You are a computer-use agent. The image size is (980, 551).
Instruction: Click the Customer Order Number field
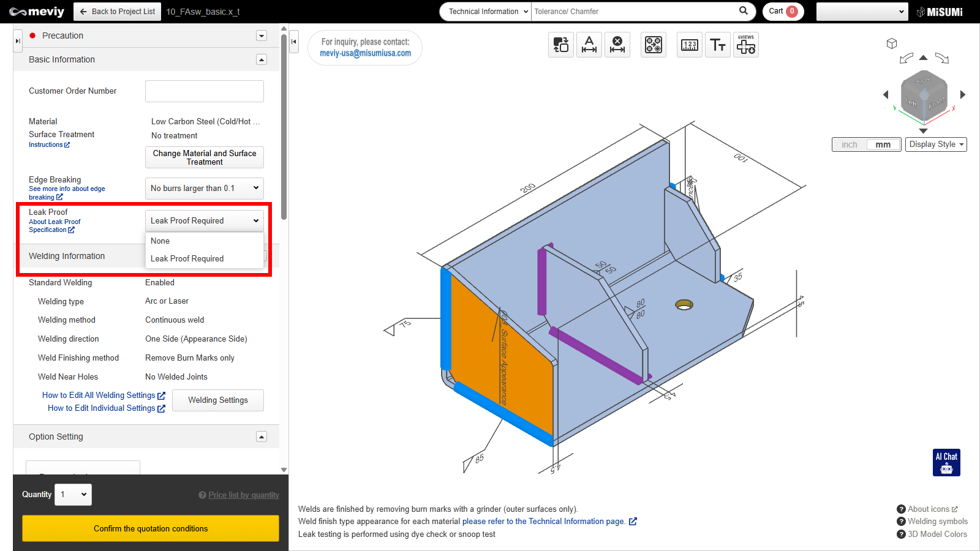pyautogui.click(x=205, y=91)
